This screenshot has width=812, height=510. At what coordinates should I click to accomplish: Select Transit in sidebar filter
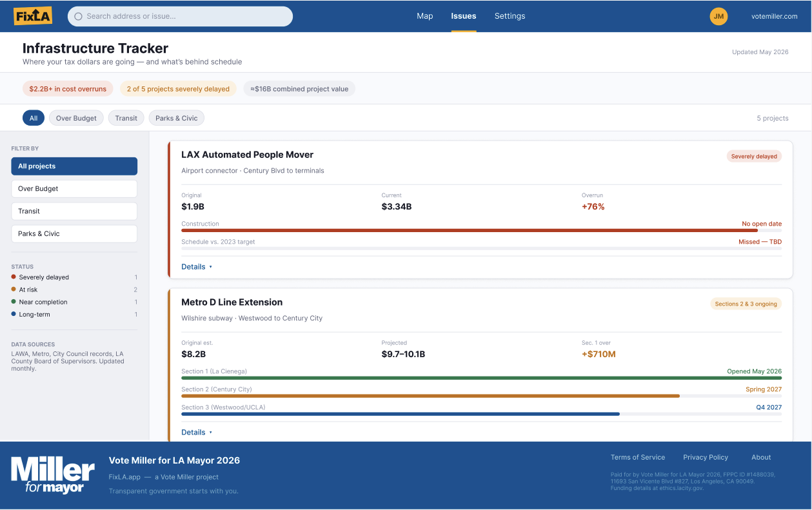(x=74, y=211)
